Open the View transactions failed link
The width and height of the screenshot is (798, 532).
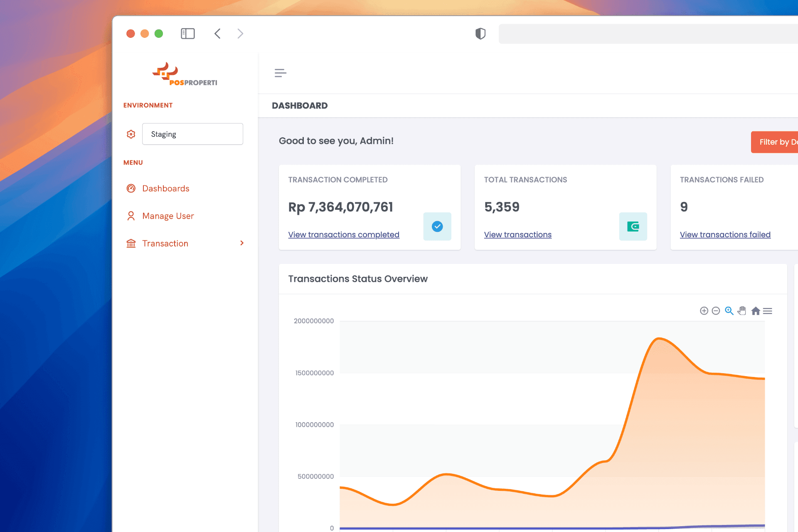[725, 235]
